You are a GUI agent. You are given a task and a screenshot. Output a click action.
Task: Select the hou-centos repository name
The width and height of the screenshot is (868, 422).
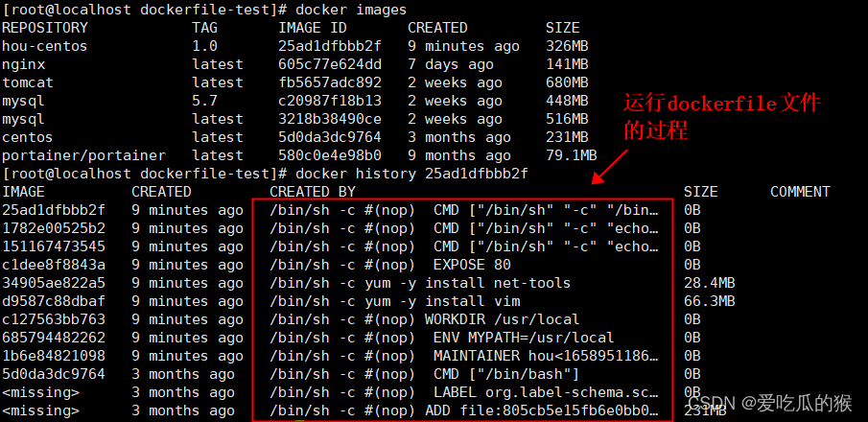(44, 46)
